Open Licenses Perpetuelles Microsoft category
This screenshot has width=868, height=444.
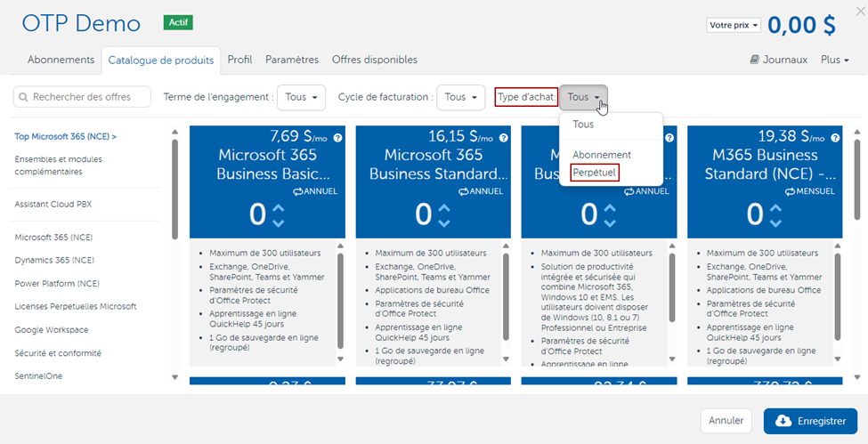(76, 306)
